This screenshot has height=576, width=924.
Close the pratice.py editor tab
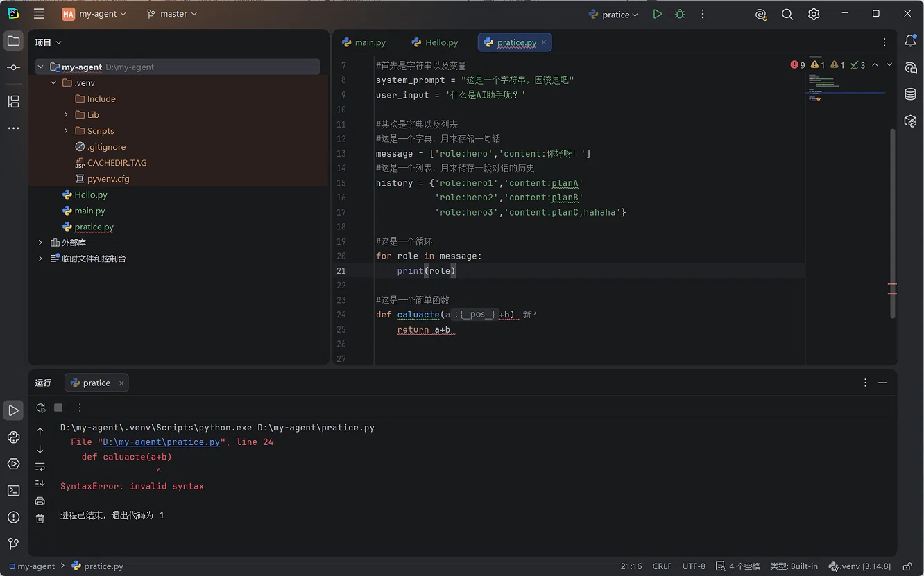tap(544, 42)
